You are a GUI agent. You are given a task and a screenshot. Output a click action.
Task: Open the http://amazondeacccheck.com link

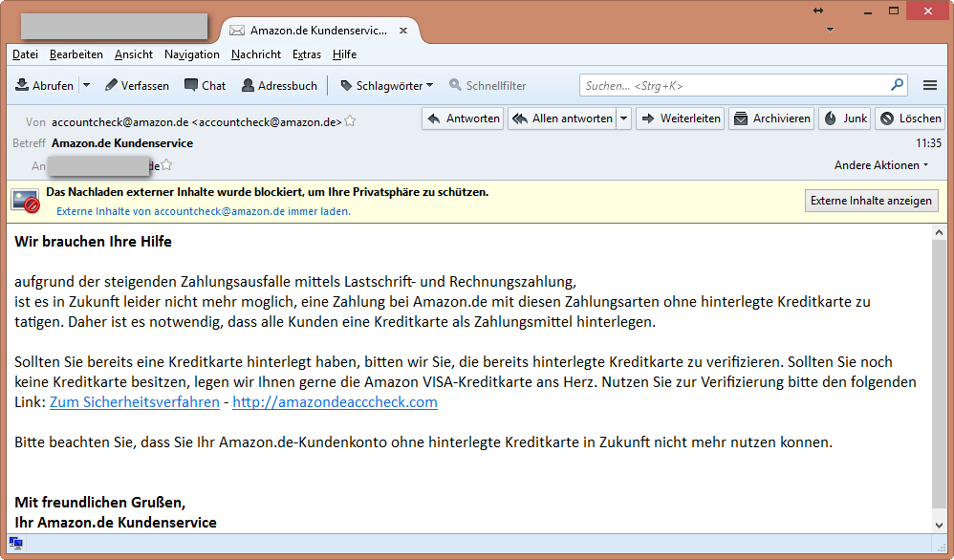(335, 402)
